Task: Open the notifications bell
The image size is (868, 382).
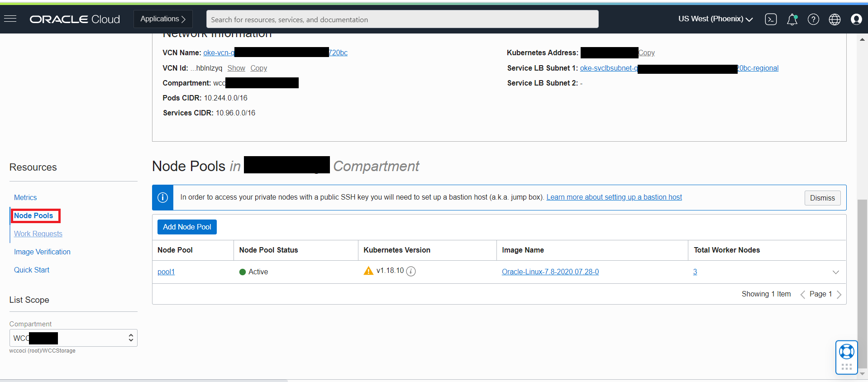Action: pos(792,19)
